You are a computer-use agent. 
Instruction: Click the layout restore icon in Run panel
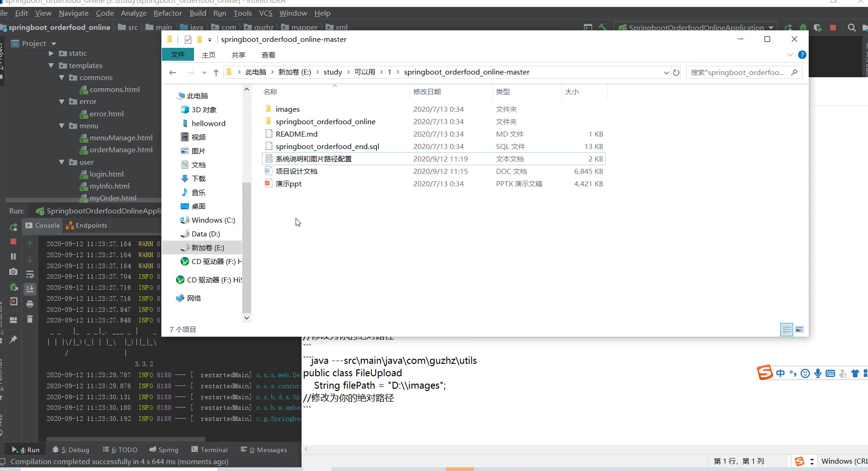pyautogui.click(x=13, y=320)
